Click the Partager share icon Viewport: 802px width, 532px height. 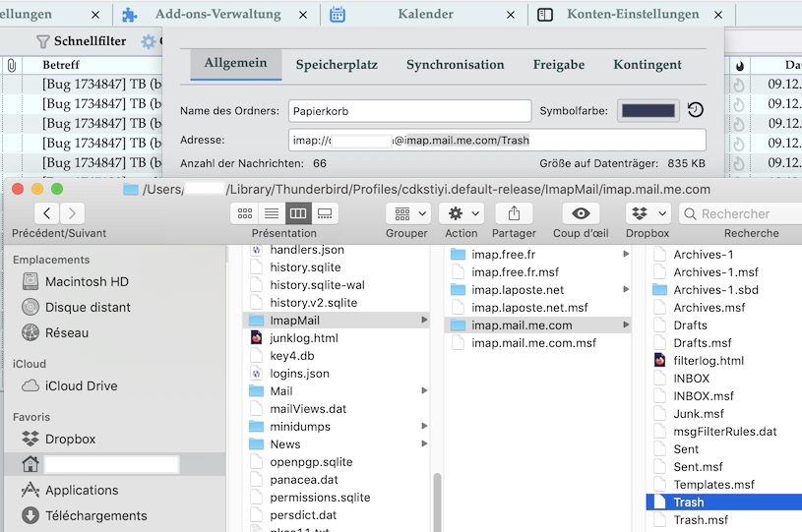tap(514, 213)
